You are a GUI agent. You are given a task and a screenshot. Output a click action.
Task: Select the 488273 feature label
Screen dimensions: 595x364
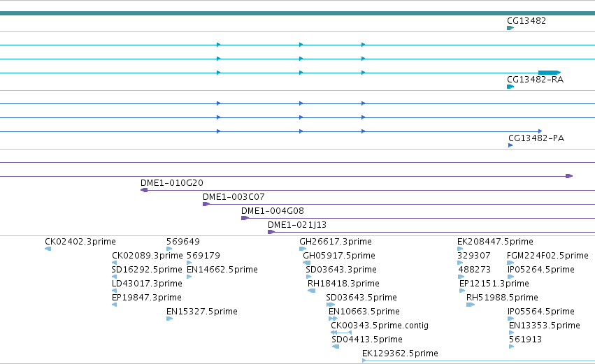[474, 270]
